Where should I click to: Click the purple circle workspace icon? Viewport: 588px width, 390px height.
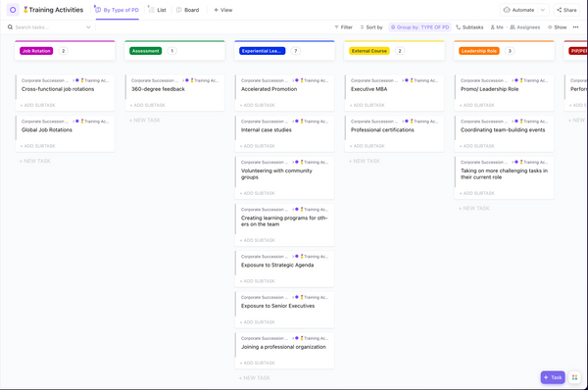pos(13,10)
